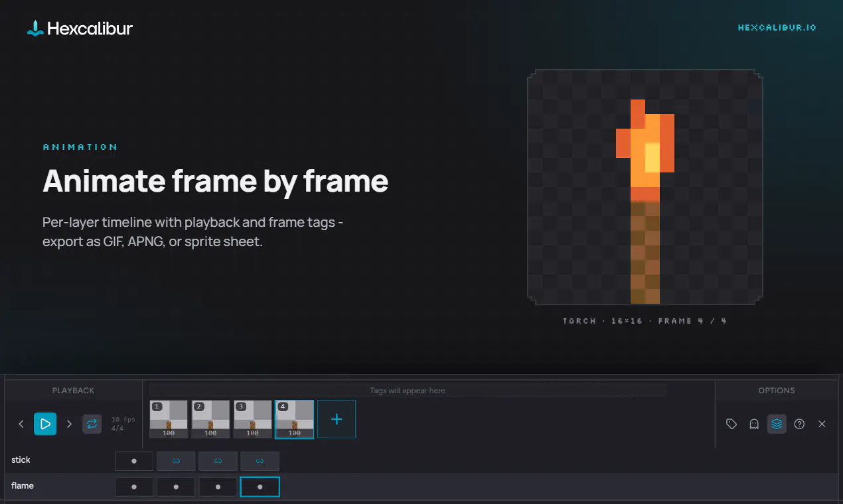Click stick layer cel for frame 1
Screen dimensions: 843x504
coord(134,461)
